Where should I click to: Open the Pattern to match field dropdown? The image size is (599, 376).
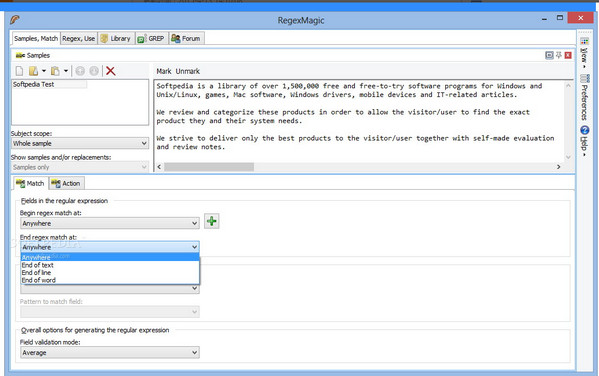110,312
